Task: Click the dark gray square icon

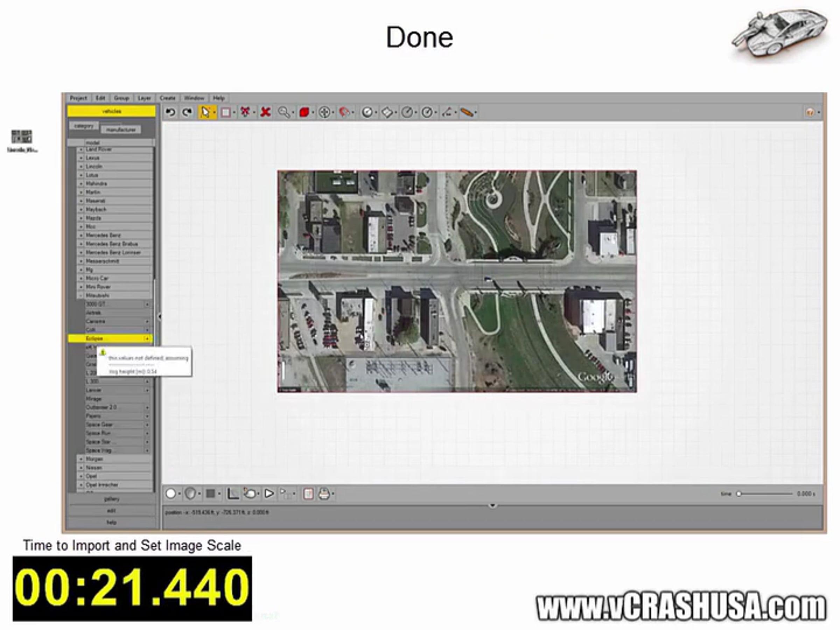Action: tap(210, 493)
